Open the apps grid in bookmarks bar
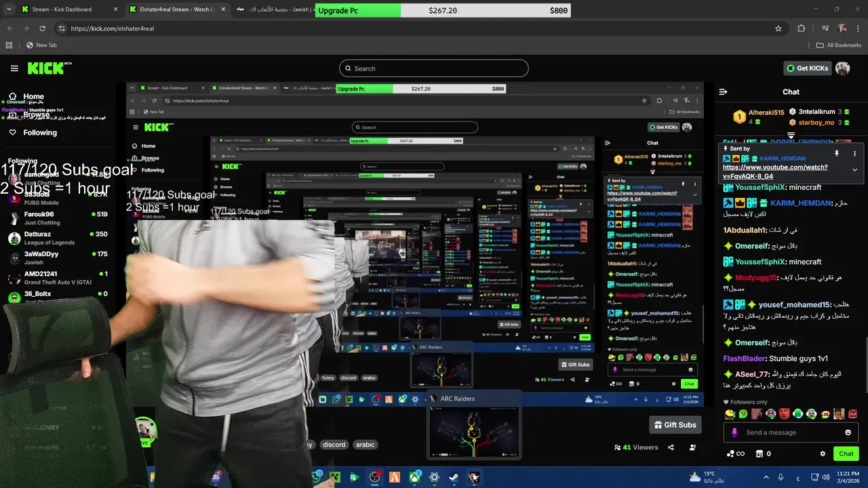The image size is (868, 488). 9,45
